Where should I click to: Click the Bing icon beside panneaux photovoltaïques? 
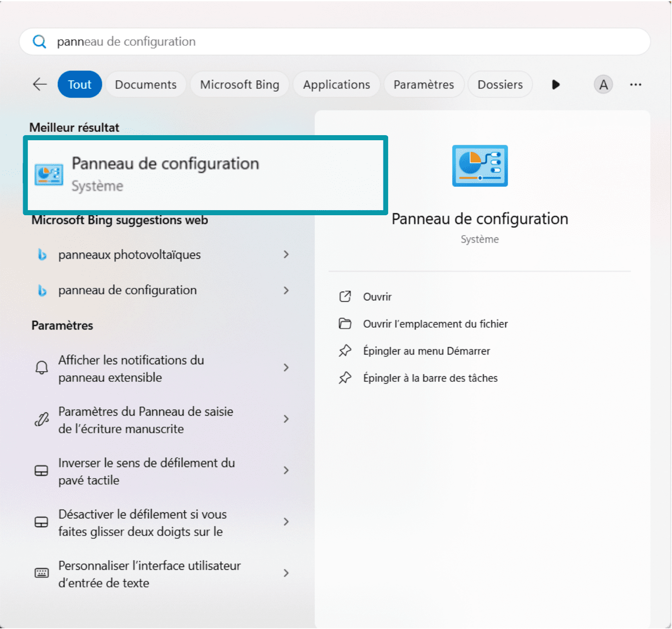point(42,255)
